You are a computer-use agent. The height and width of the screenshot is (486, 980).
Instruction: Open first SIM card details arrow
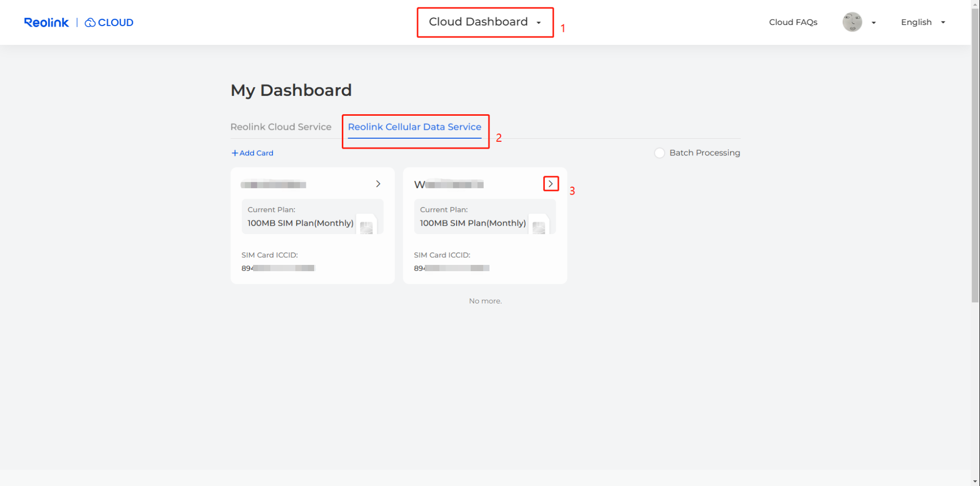click(378, 184)
